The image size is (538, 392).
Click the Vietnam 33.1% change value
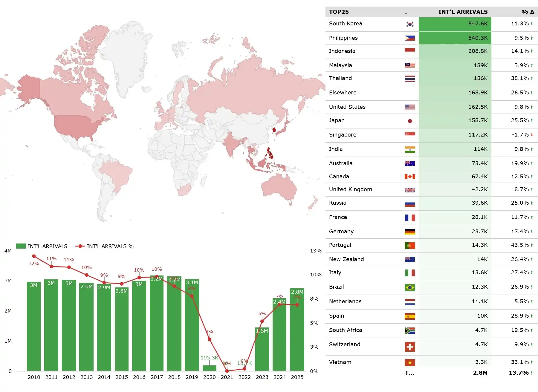click(520, 362)
